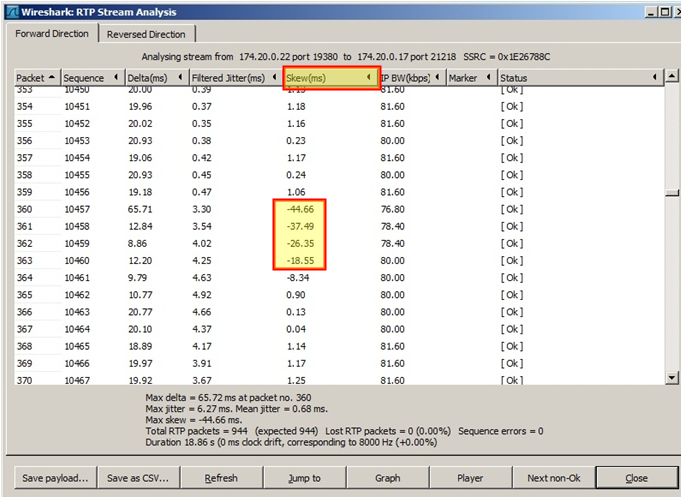Select the Forward Direction tab
This screenshot has width=681, height=497.
click(52, 33)
